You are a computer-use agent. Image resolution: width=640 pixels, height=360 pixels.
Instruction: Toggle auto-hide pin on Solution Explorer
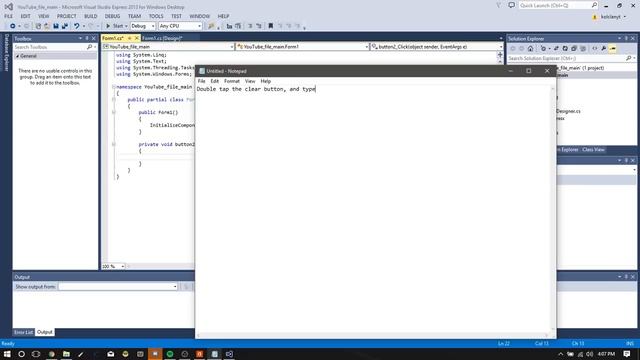[626, 38]
